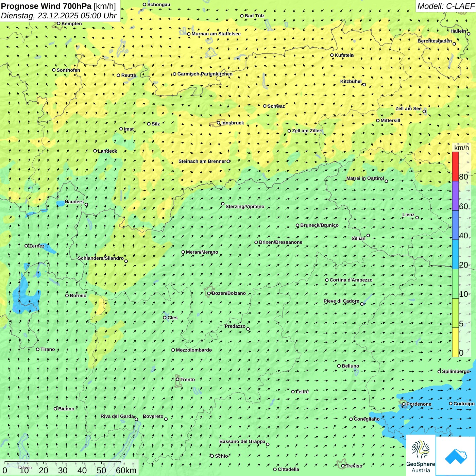Click the Innsbruck city marker
Screen dimensions: 476x476
pos(219,123)
